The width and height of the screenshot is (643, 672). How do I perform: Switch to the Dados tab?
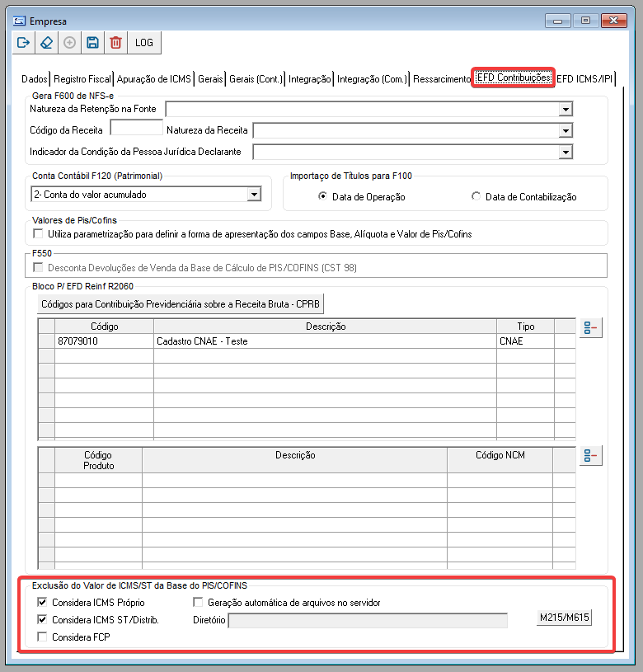[35, 79]
